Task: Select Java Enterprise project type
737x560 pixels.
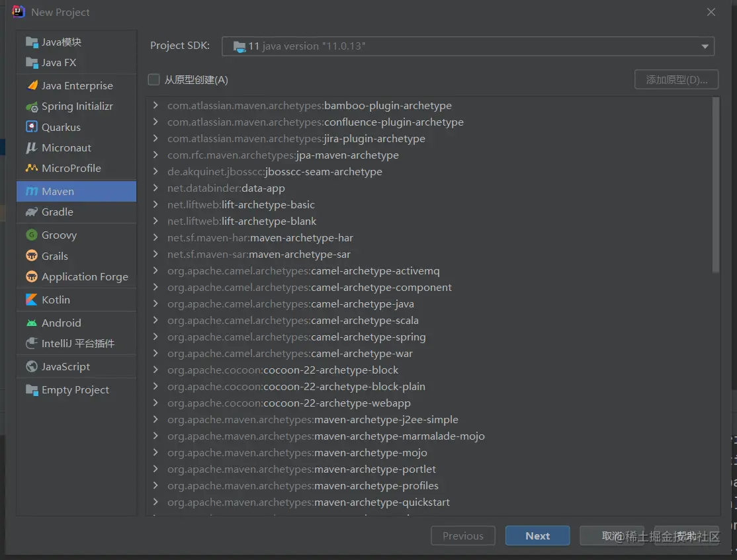Action: (77, 85)
